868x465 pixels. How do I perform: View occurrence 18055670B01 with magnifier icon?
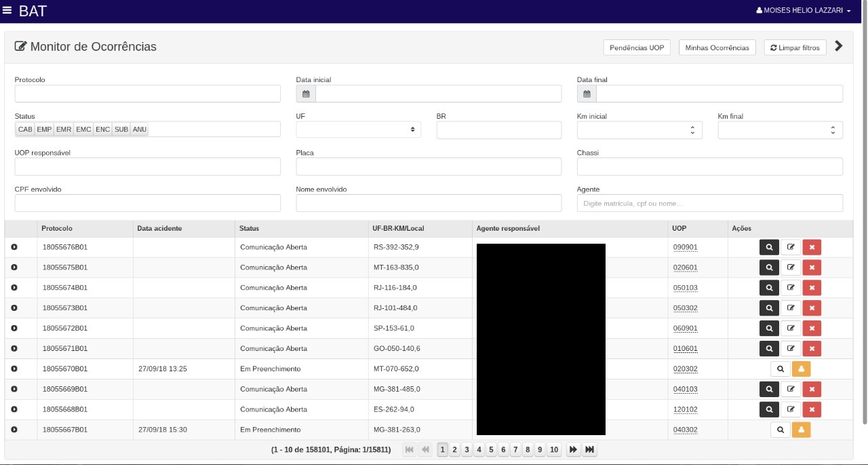pyautogui.click(x=781, y=369)
